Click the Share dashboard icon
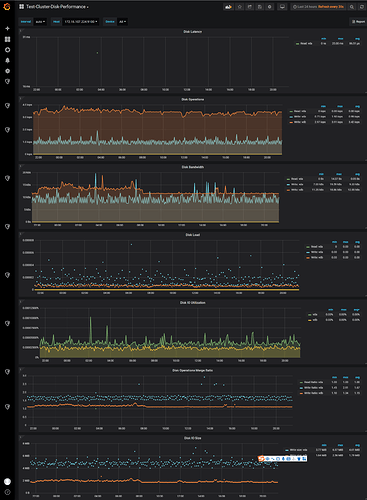The width and height of the screenshot is (367, 500). click(x=249, y=7)
